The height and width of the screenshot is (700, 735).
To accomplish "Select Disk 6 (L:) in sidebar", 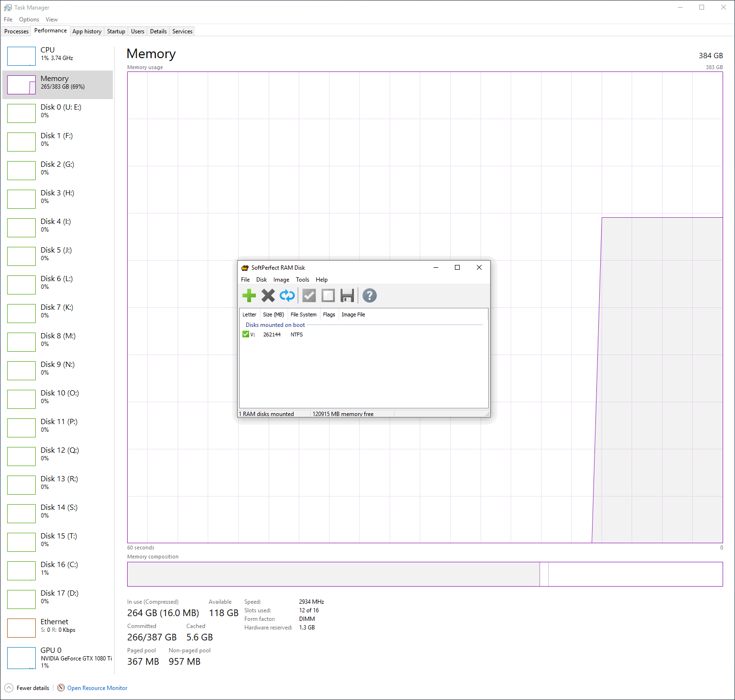I will pyautogui.click(x=58, y=285).
